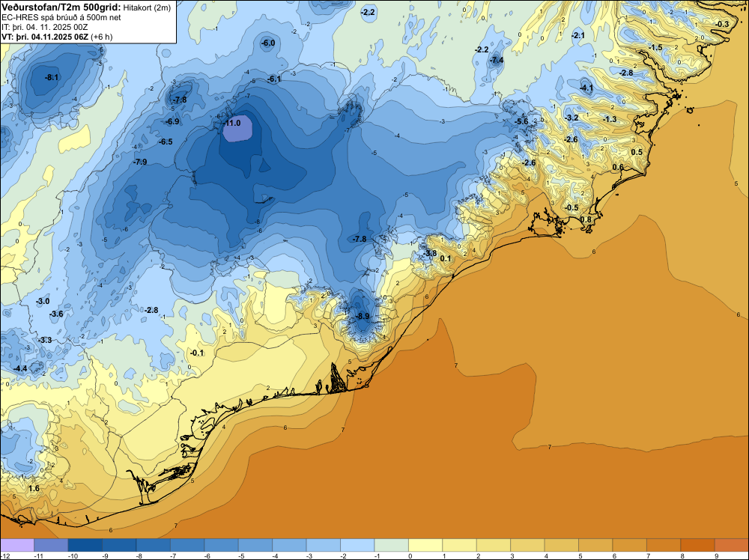Pick the darkest blue -10 to -9 legend swatch
Screen dimensions: 749x560
(x=85, y=545)
